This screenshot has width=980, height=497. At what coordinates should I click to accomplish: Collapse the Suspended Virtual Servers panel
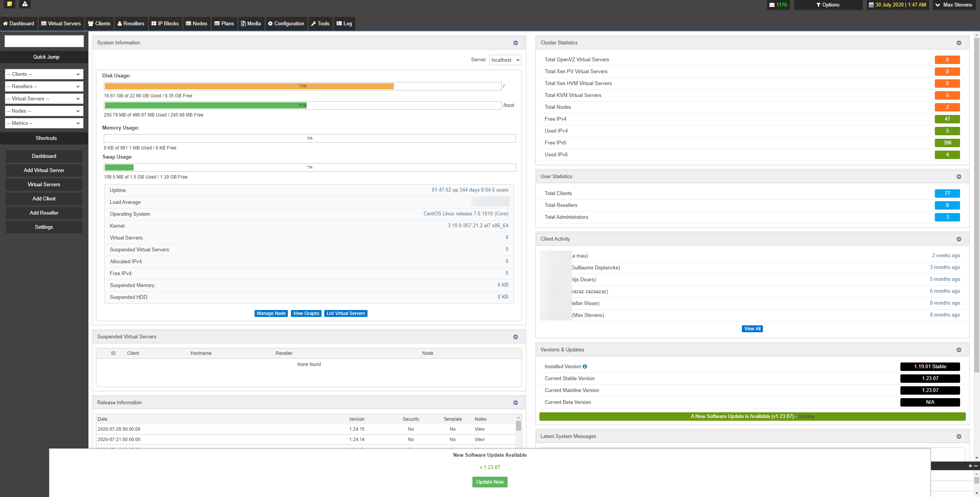pyautogui.click(x=516, y=337)
